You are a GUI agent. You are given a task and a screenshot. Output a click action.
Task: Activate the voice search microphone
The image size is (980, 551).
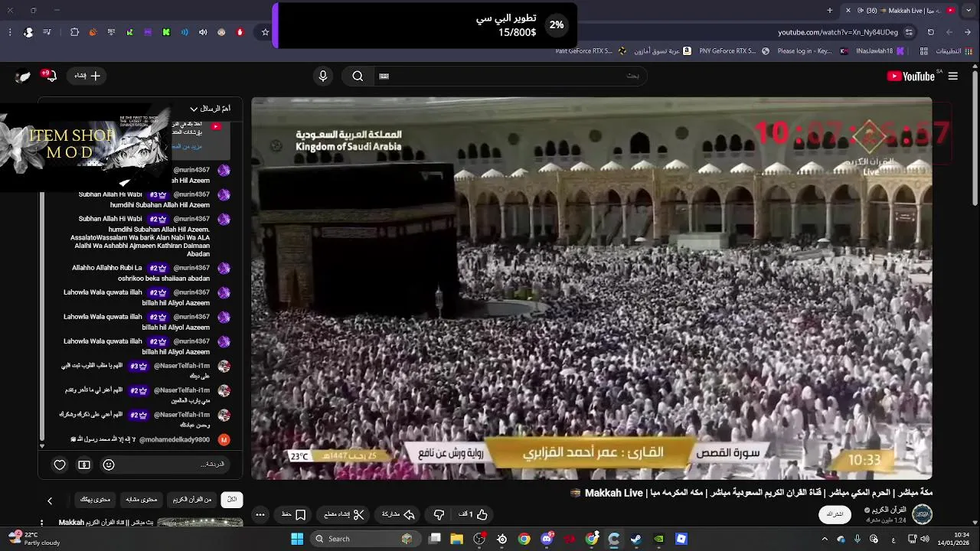(323, 76)
